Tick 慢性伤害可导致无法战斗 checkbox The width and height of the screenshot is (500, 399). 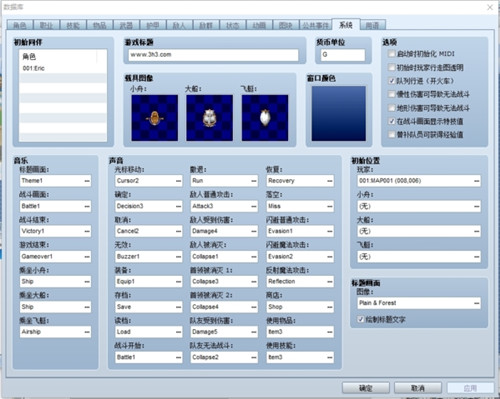[392, 94]
